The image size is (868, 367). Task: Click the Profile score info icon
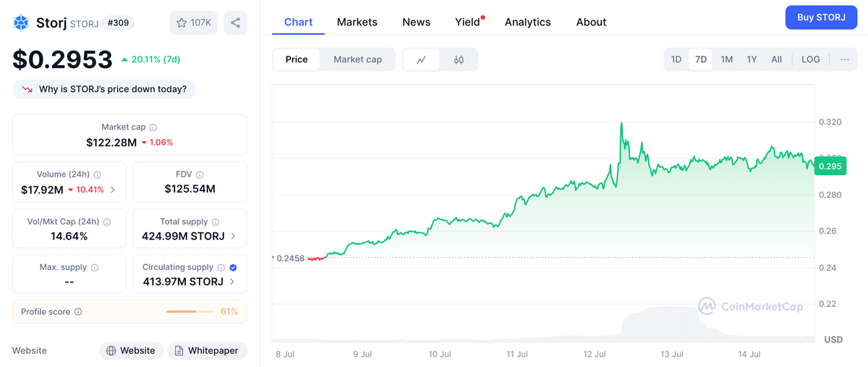pyautogui.click(x=78, y=312)
